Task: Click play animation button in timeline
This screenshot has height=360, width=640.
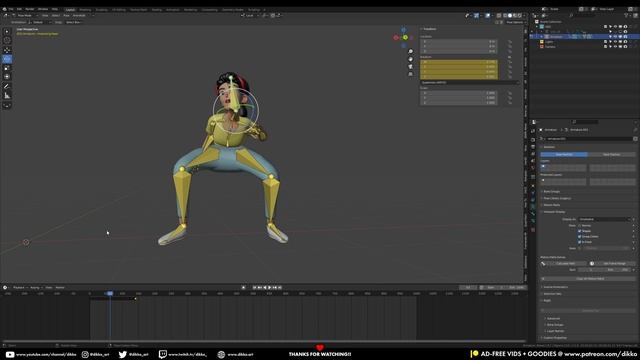Action: point(269,287)
